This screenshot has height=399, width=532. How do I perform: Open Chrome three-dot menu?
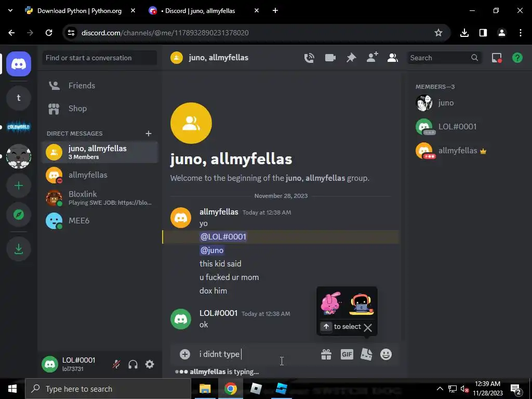(x=521, y=33)
